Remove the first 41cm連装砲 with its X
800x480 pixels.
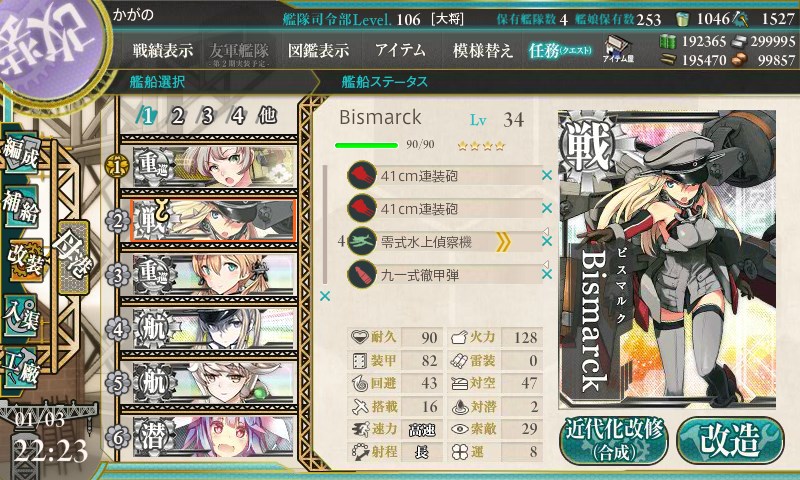[x=547, y=175]
